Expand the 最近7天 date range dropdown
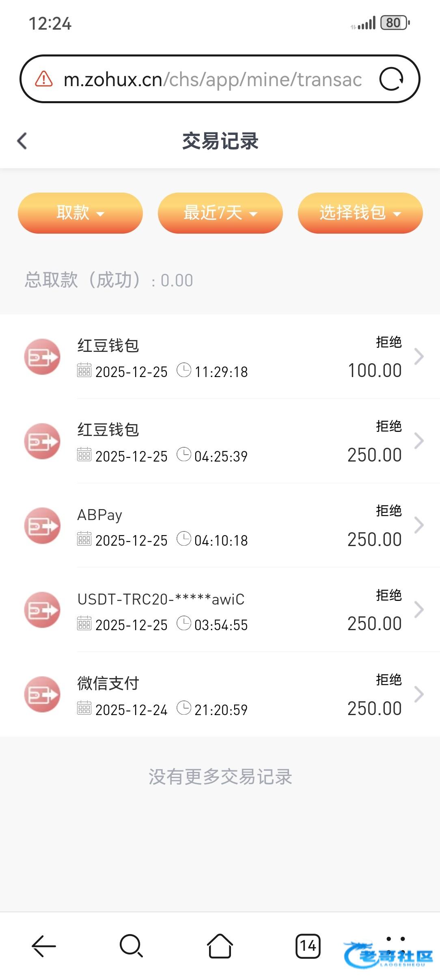The image size is (440, 980). [220, 213]
